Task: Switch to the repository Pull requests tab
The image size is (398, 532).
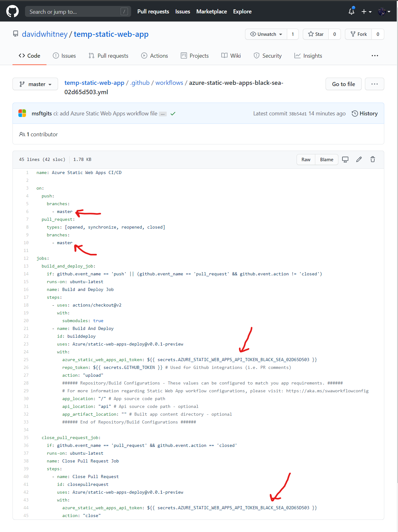Action: (x=108, y=56)
